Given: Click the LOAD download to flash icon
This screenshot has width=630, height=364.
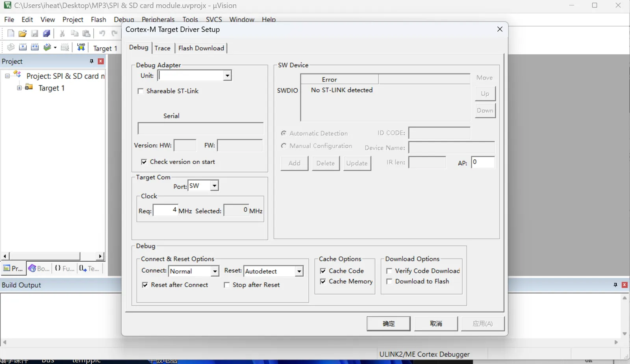Looking at the screenshot, I should pos(81,47).
